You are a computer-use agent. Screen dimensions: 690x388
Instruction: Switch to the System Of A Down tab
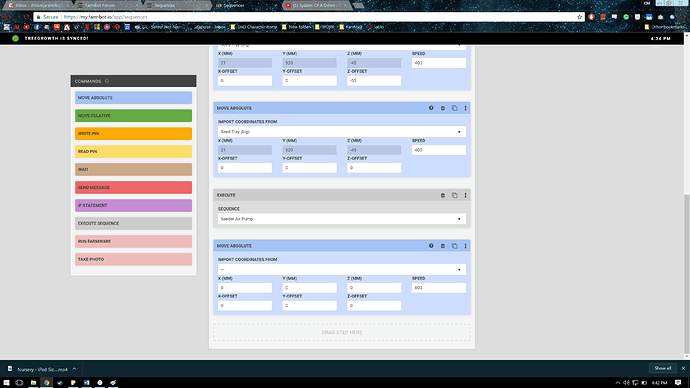315,5
